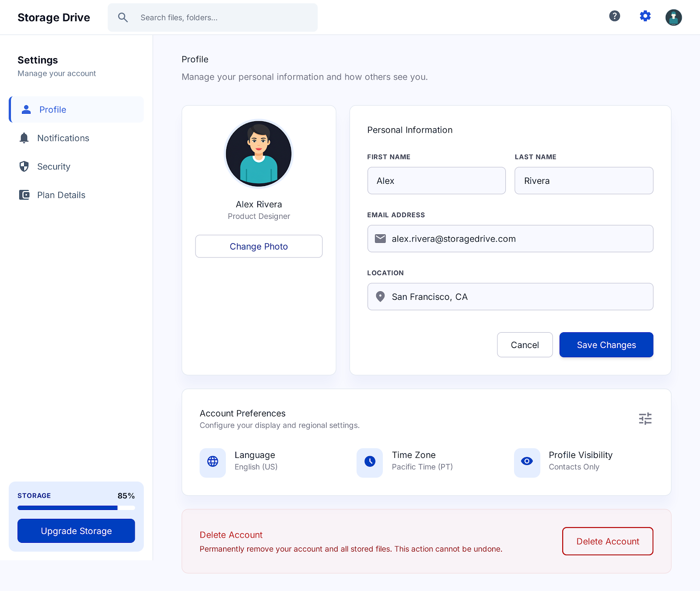This screenshot has width=700, height=591.
Task: Select the Profile settings tab
Action: (x=77, y=109)
